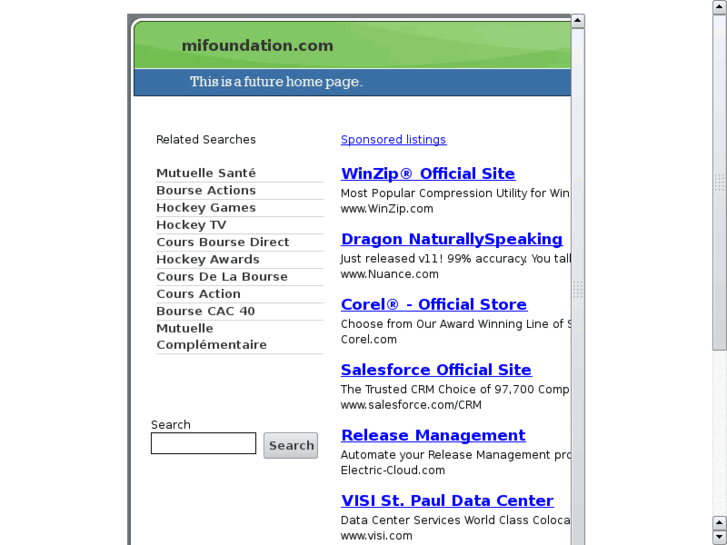Open Mutuelle Complémentaire related search
The width and height of the screenshot is (727, 545).
click(211, 336)
